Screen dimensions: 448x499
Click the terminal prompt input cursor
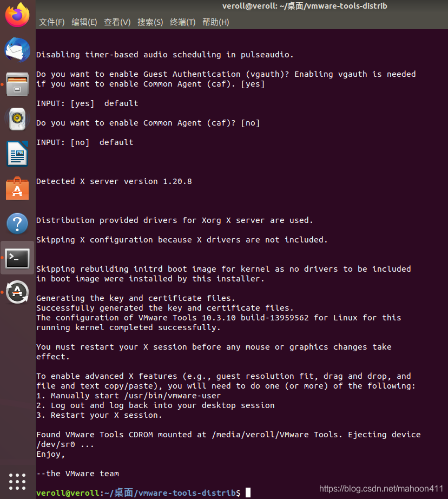click(248, 493)
